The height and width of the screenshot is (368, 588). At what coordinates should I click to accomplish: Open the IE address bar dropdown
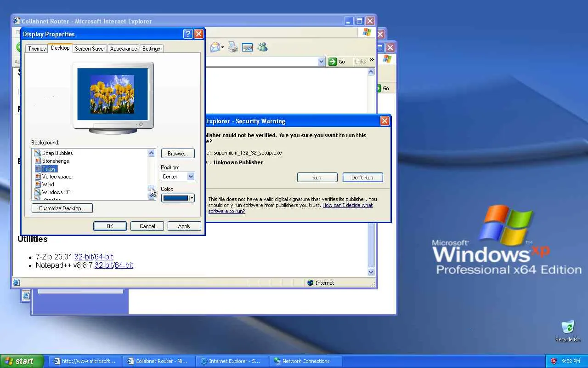pos(321,62)
